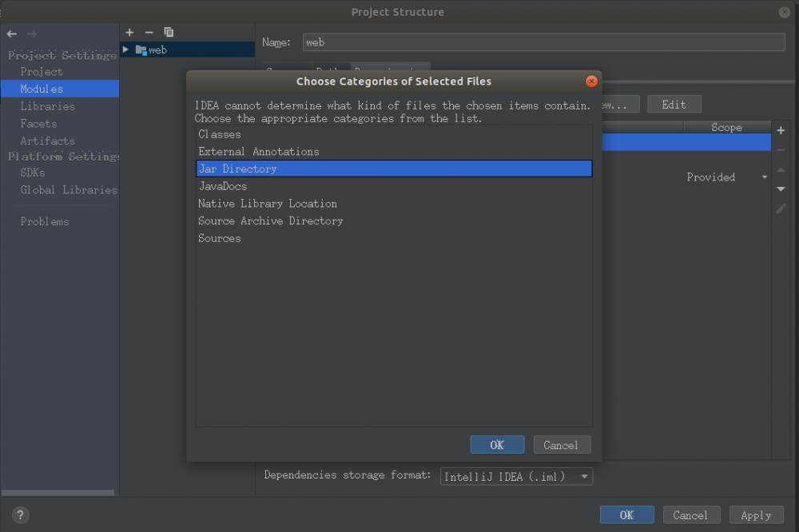Navigate forward using the right arrow icon
The height and width of the screenshot is (532, 799).
[x=30, y=34]
